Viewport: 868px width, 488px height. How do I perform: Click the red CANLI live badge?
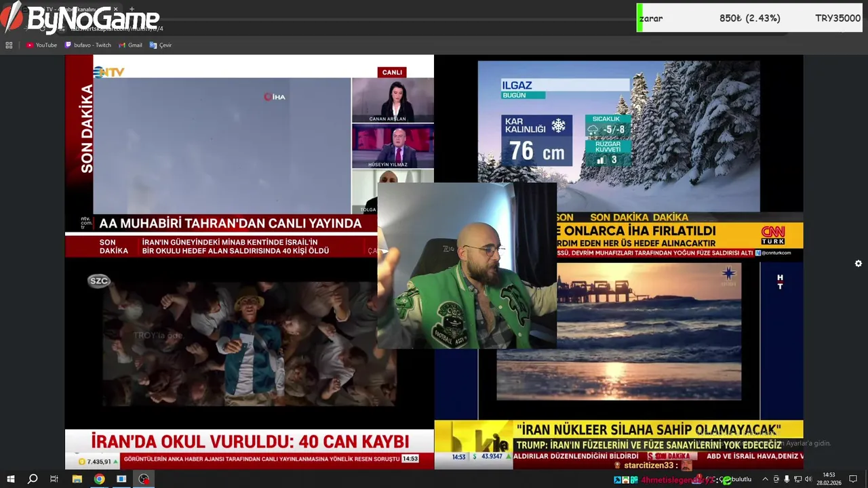(x=392, y=72)
